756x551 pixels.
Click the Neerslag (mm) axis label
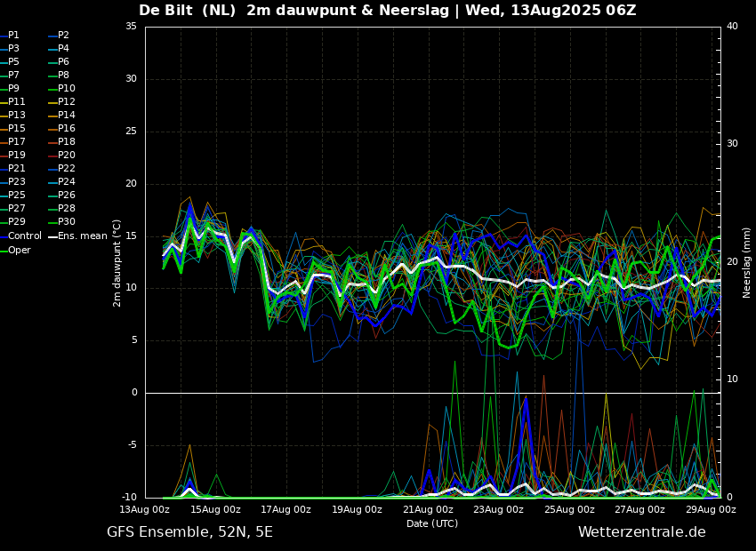pos(747,262)
